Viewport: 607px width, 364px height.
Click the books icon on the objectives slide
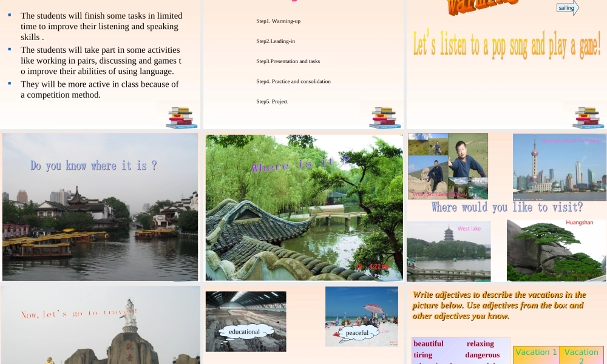[x=181, y=118]
